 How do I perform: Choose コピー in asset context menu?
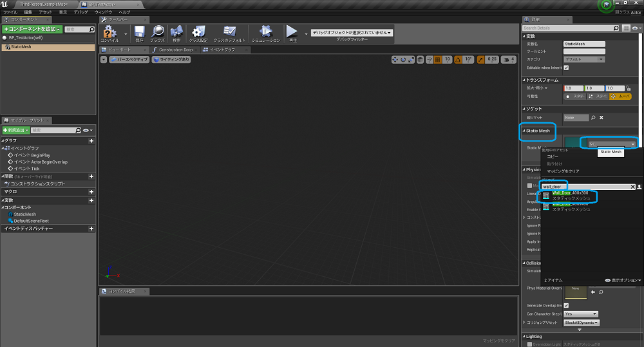553,157
